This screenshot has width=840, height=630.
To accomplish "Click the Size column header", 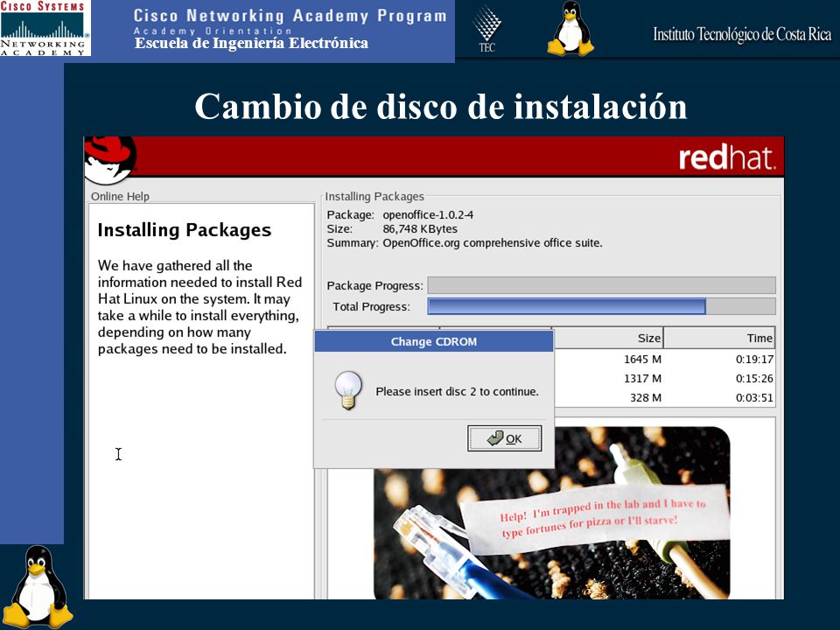I will coord(607,338).
